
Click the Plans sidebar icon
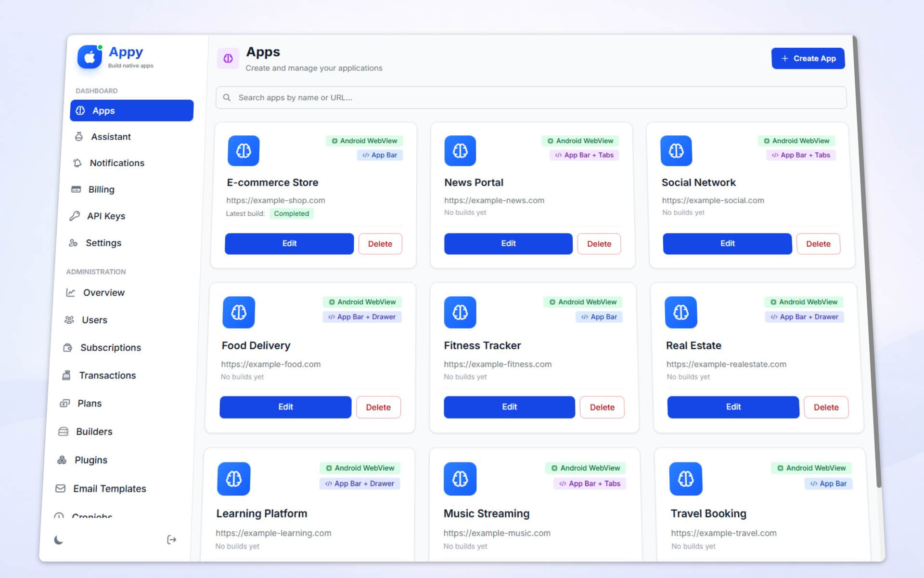65,403
